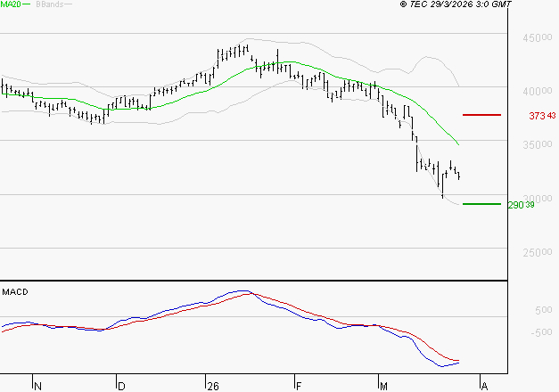Click the 35000 price axis label

point(538,144)
